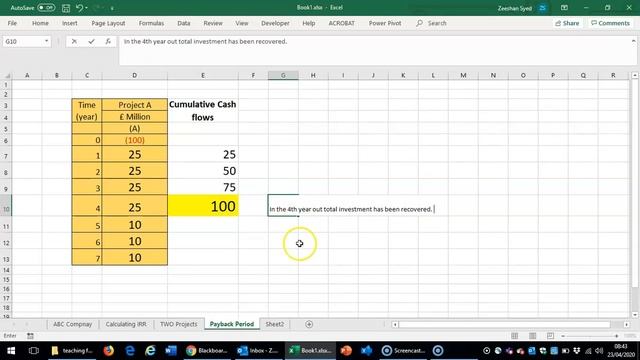640x360 pixels.
Task: Open the ACROBAT tab
Action: 341,23
